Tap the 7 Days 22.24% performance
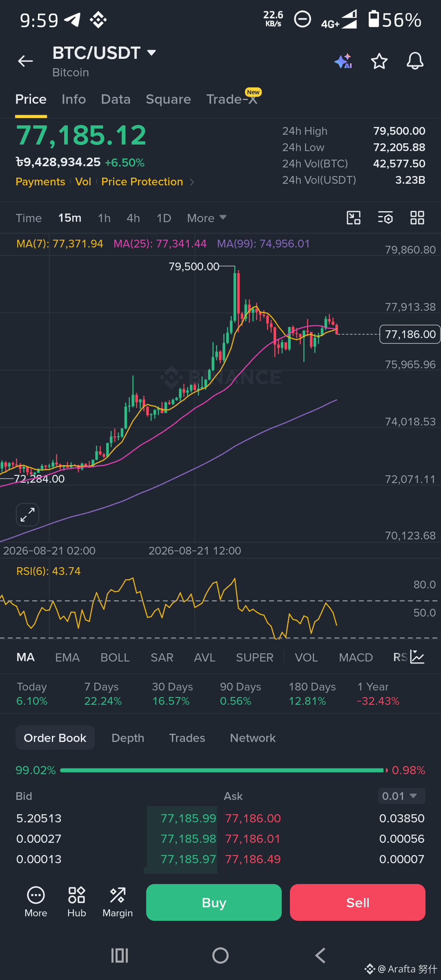The image size is (441, 980). coord(103,694)
